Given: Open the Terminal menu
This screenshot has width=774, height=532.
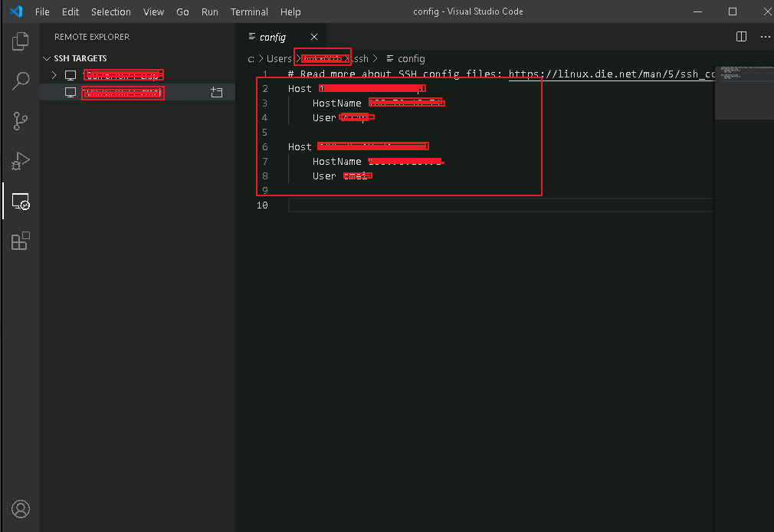Looking at the screenshot, I should (249, 11).
